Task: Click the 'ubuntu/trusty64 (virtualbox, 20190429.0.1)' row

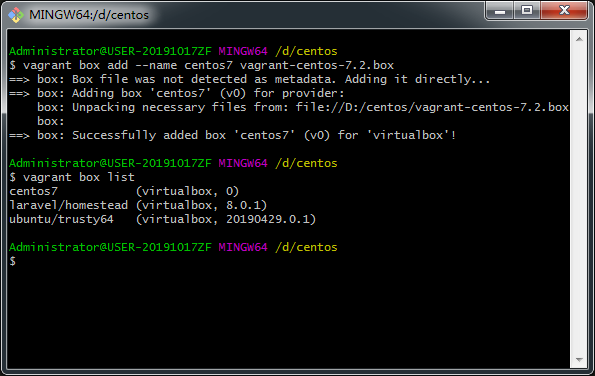Action: (162, 219)
